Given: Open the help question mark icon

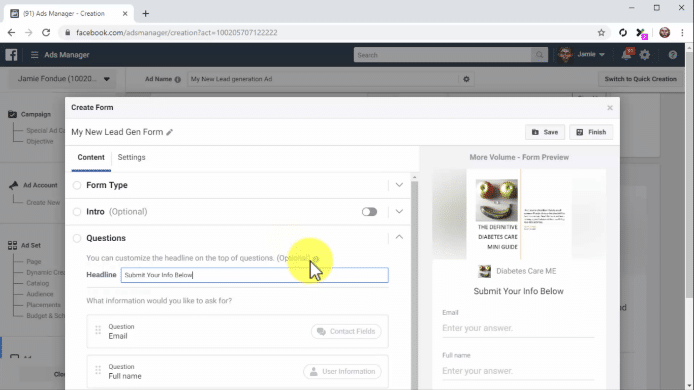Looking at the screenshot, I should pyautogui.click(x=673, y=55).
